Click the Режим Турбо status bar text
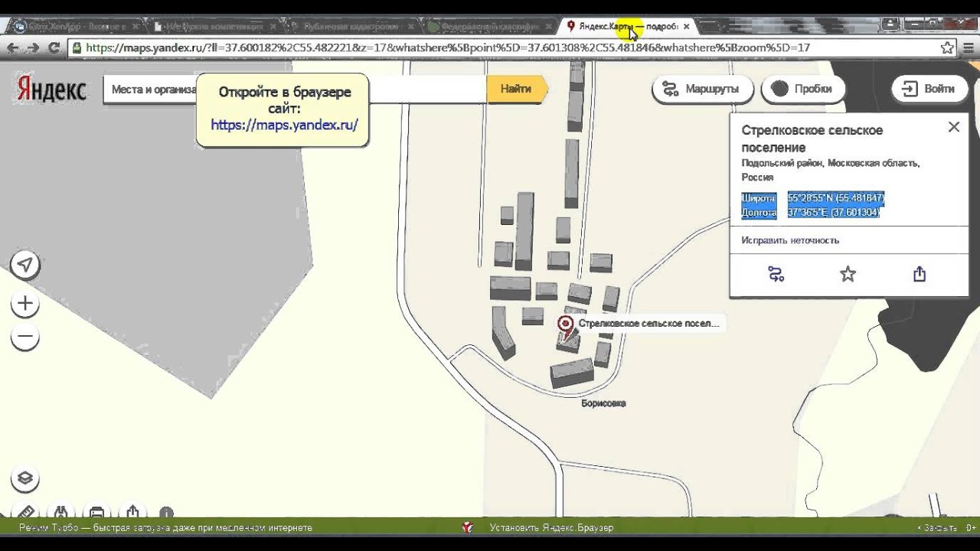 (165, 528)
